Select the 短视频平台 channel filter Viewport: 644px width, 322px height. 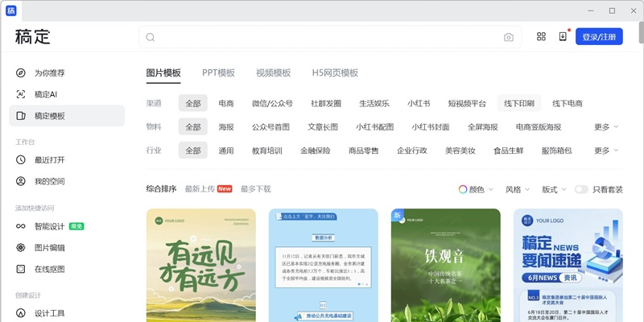pos(467,103)
